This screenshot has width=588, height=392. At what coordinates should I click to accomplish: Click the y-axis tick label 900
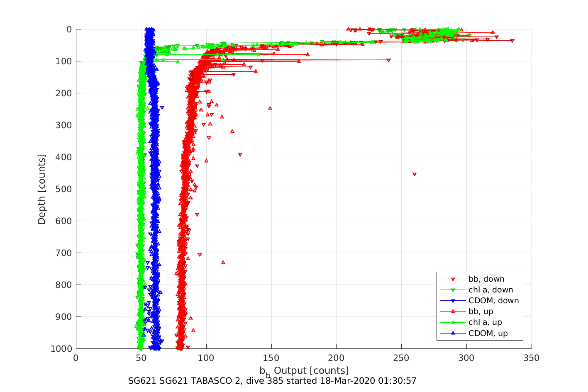(64, 317)
